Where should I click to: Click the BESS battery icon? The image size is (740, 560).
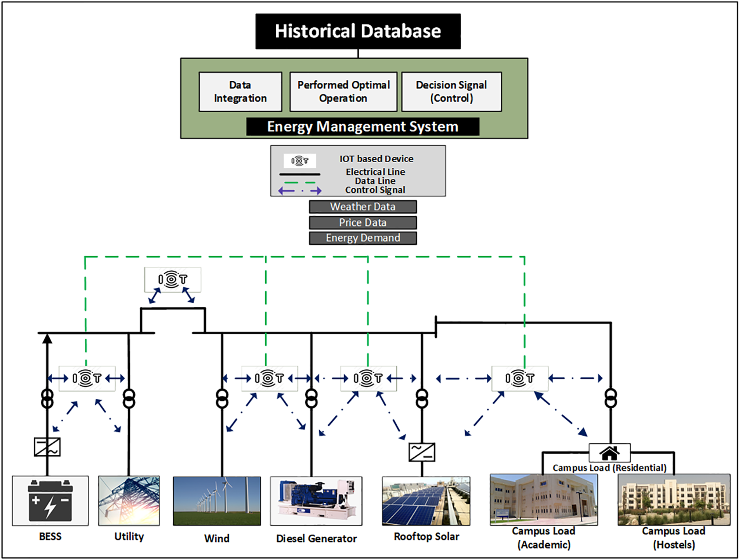[50, 501]
